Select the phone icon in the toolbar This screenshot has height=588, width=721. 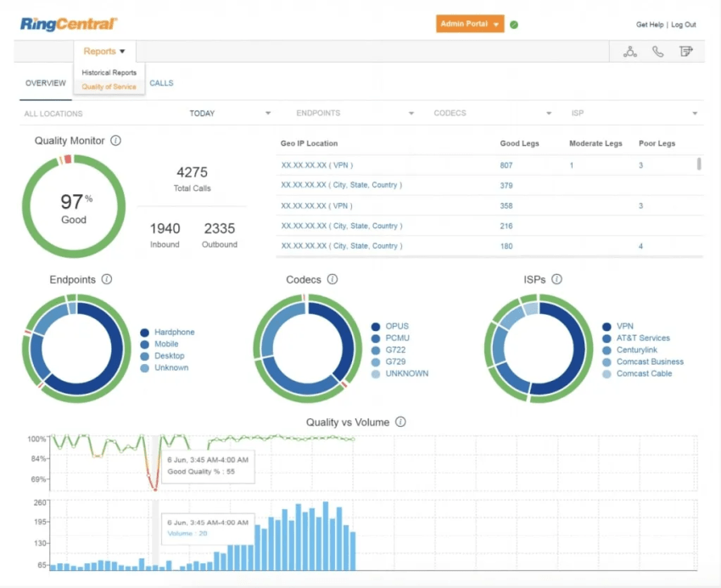pyautogui.click(x=659, y=51)
